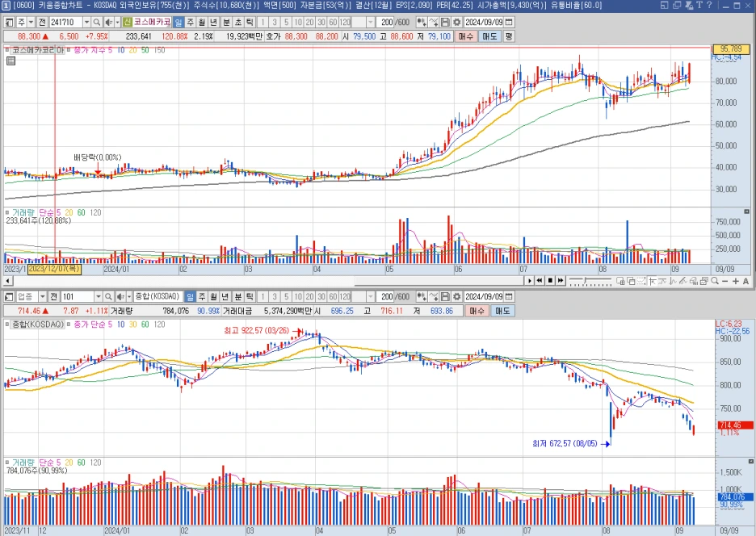This screenshot has height=536, width=756.
Task: Click the crosshair cursor icon in chart bottom toolbar
Action: (652, 281)
